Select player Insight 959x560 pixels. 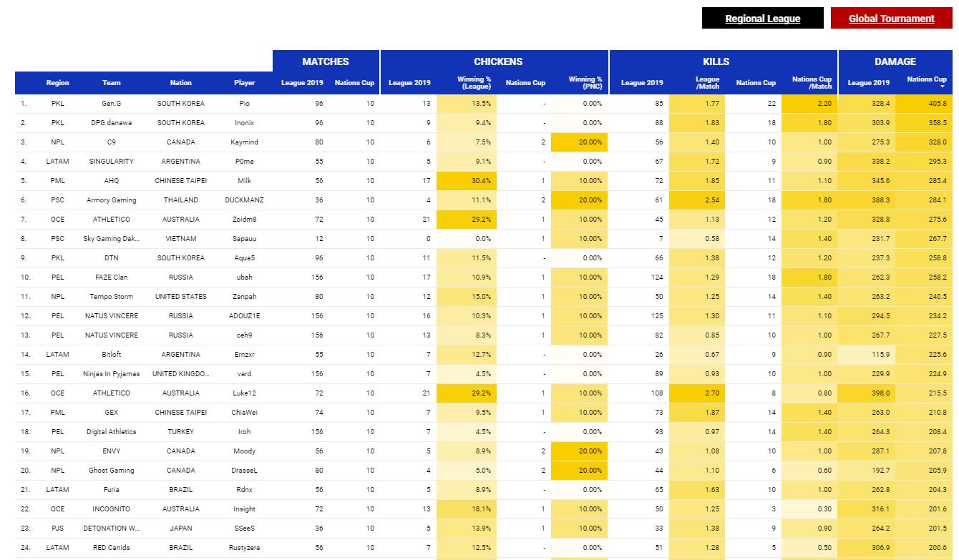pos(244,509)
